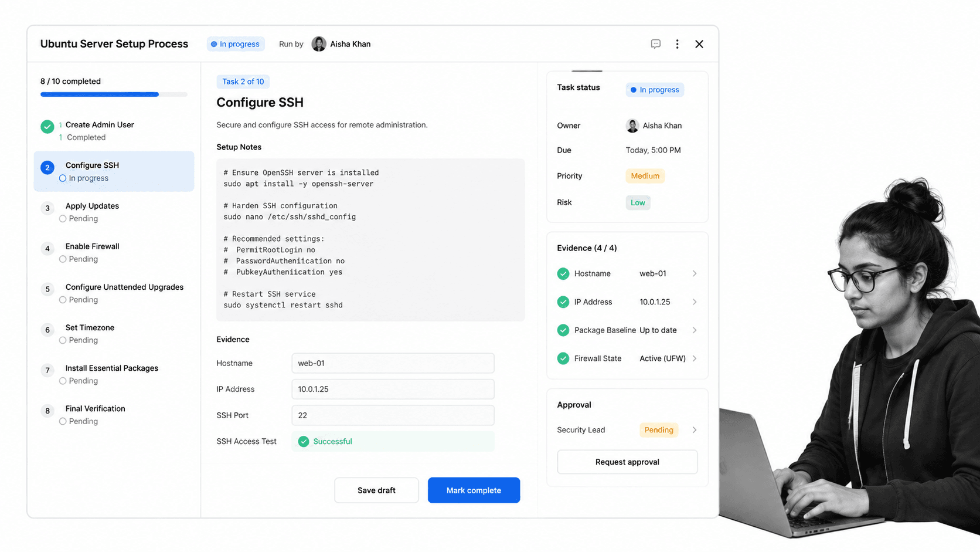
Task: Click Aisha Khan name in header
Action: click(x=351, y=44)
